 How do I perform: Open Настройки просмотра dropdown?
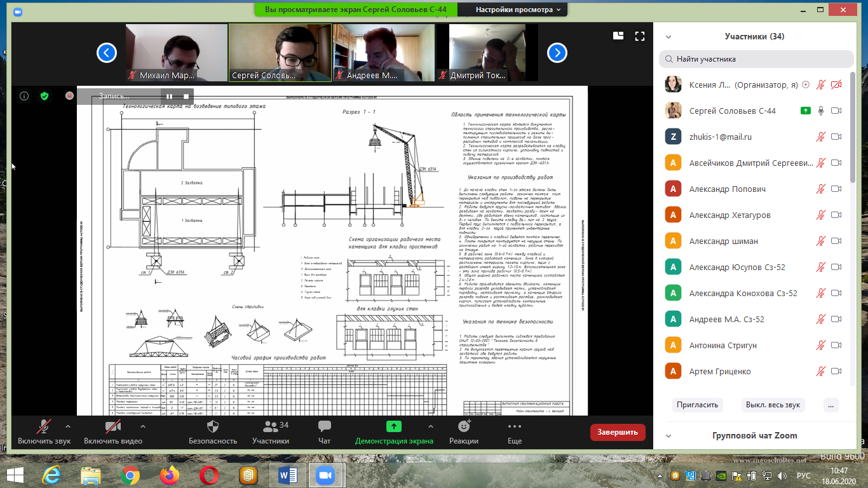pos(518,10)
